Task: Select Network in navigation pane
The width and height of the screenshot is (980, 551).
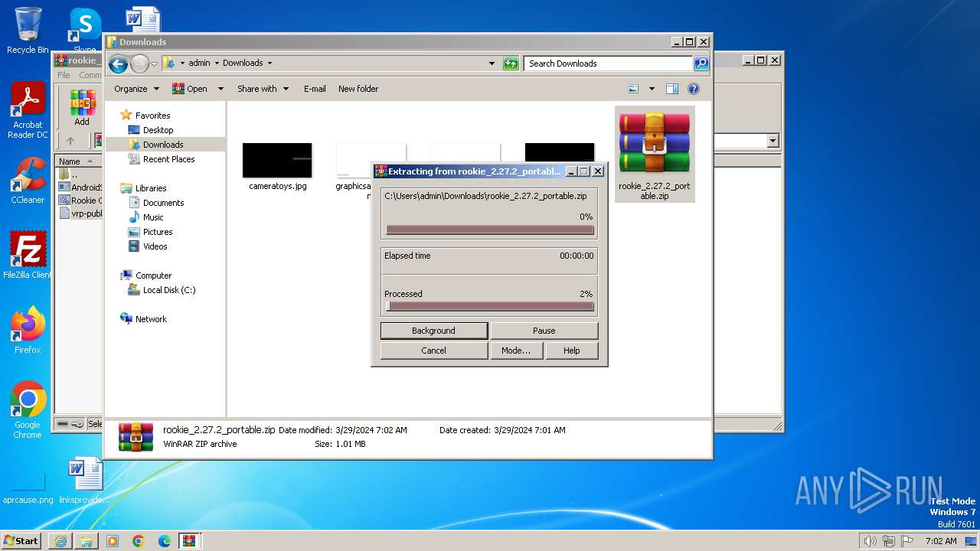Action: (x=151, y=319)
